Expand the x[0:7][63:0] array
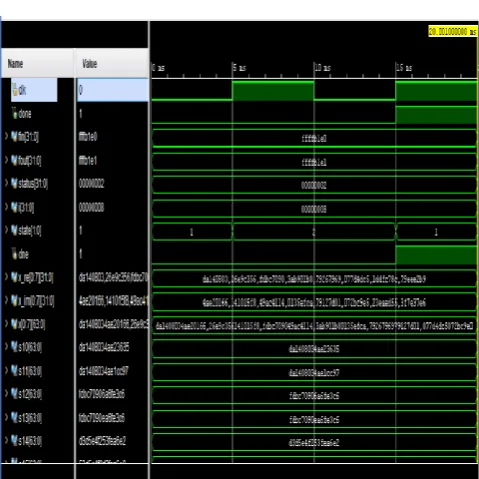This screenshot has width=479, height=479. click(6, 323)
